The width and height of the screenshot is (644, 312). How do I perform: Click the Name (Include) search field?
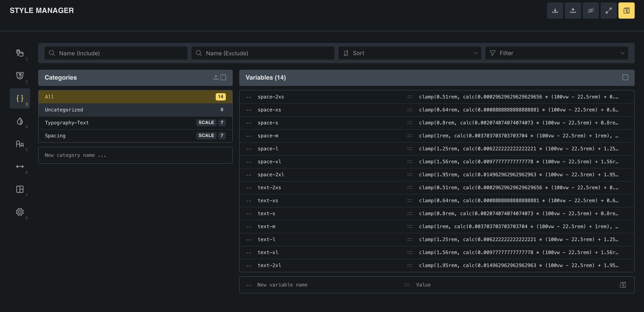click(116, 53)
